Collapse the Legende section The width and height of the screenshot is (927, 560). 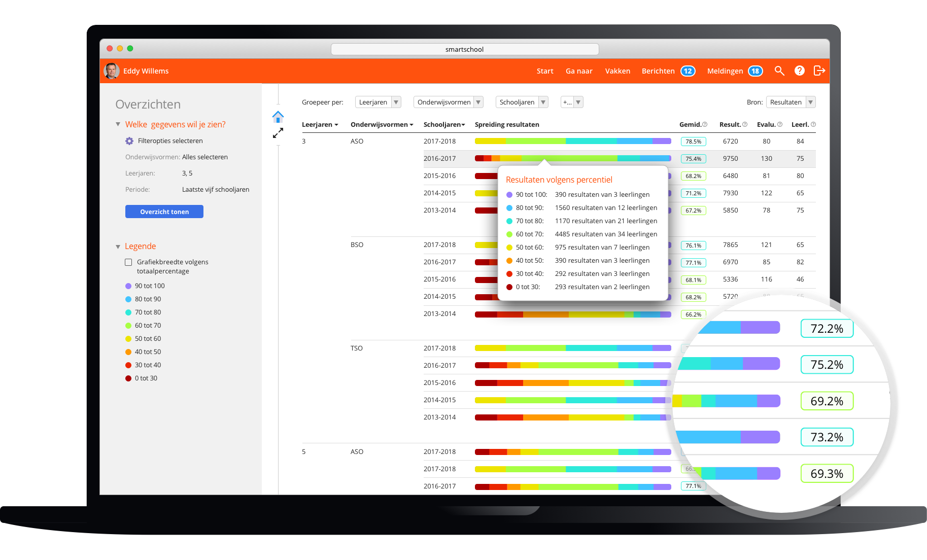click(x=118, y=247)
